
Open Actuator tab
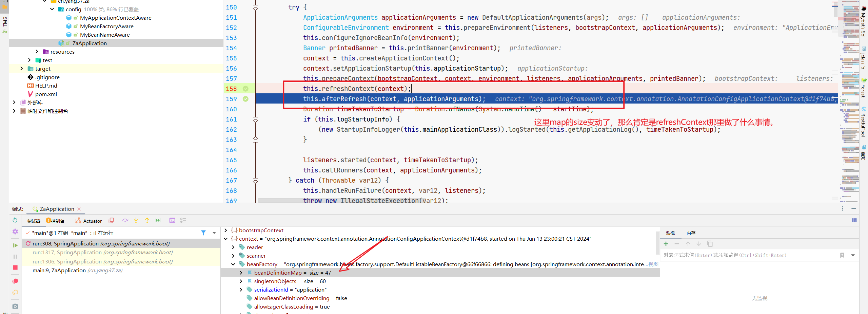[x=89, y=221]
